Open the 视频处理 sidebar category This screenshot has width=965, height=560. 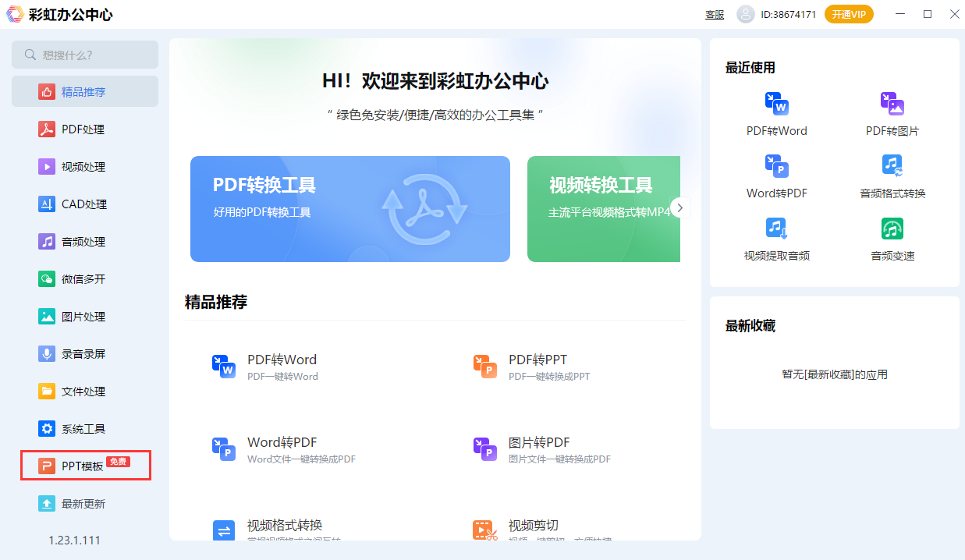pos(85,167)
